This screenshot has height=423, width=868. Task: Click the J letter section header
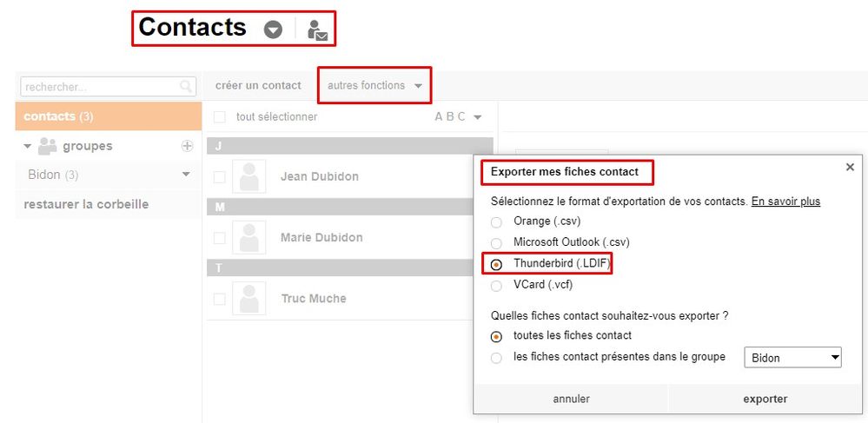350,146
